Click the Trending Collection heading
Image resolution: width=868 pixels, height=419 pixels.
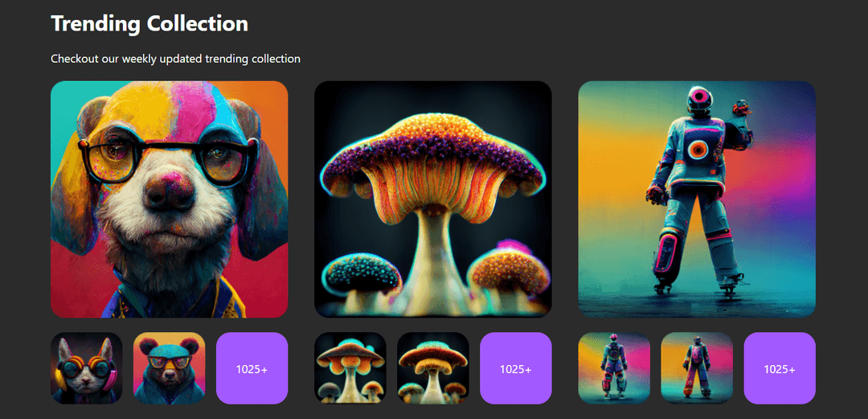point(149,23)
